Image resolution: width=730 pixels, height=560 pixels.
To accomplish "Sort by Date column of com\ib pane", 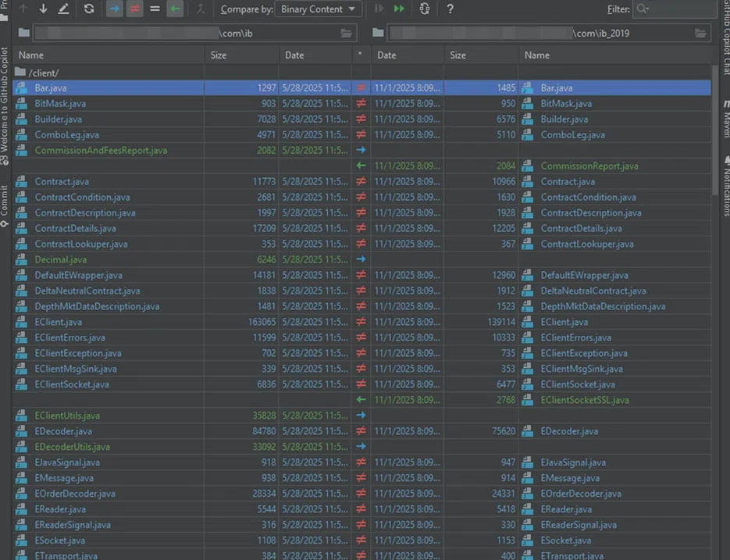I will coord(315,55).
